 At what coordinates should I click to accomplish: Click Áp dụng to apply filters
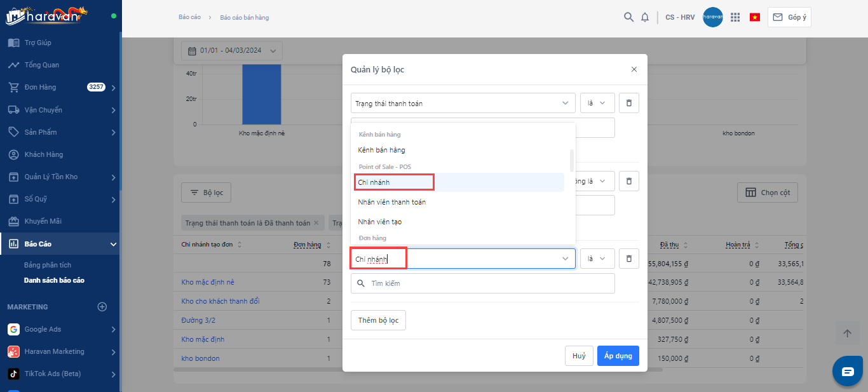(618, 356)
